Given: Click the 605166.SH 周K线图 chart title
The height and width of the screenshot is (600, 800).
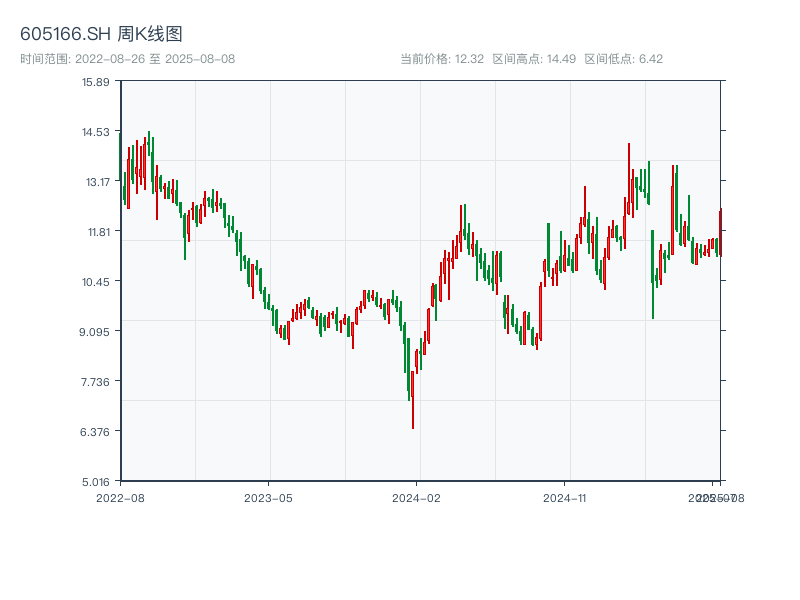Looking at the screenshot, I should (101, 34).
